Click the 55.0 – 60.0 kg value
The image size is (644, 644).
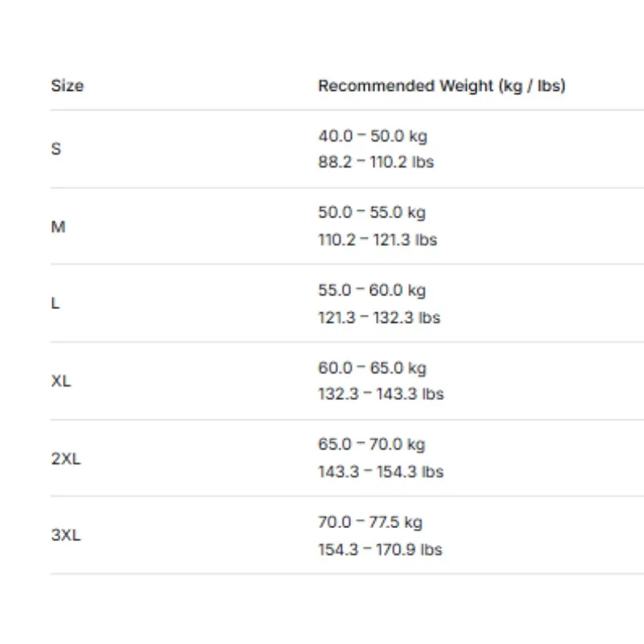[372, 291]
